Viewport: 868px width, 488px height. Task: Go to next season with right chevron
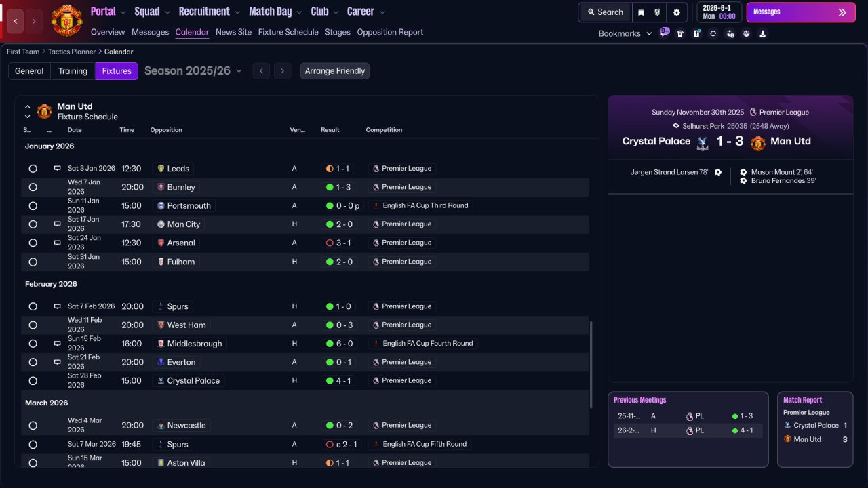click(x=283, y=71)
